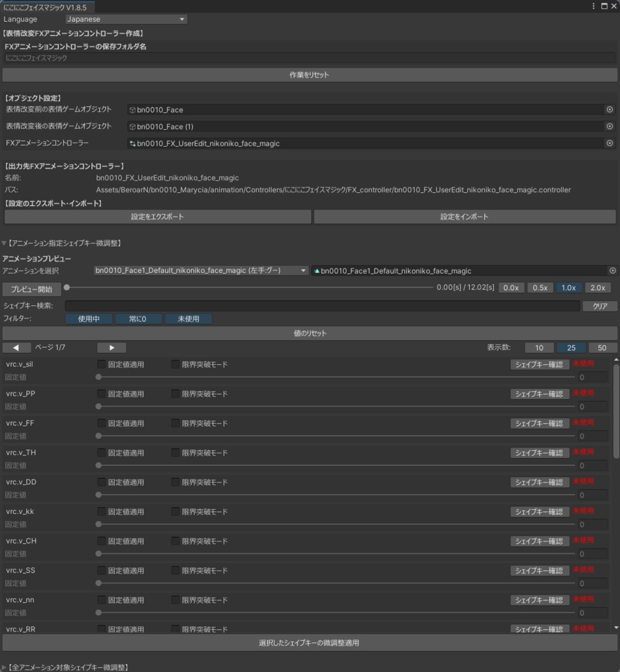This screenshot has height=672, width=620.
Task: Clear the shape key search with クリア
Action: pyautogui.click(x=600, y=306)
